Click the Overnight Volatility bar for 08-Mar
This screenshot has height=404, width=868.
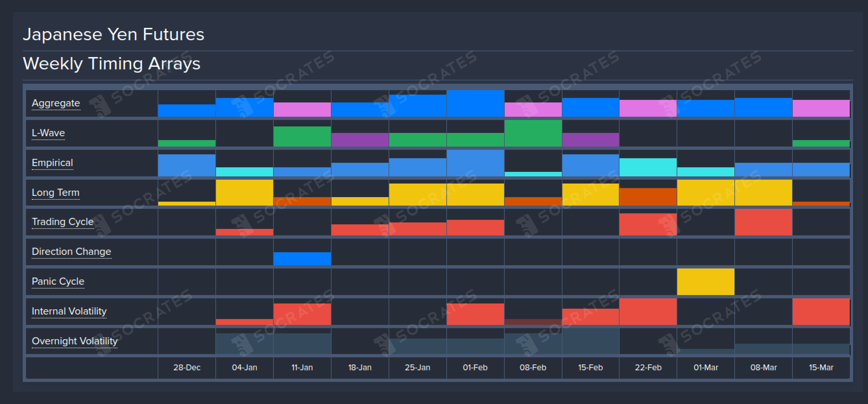(764, 349)
